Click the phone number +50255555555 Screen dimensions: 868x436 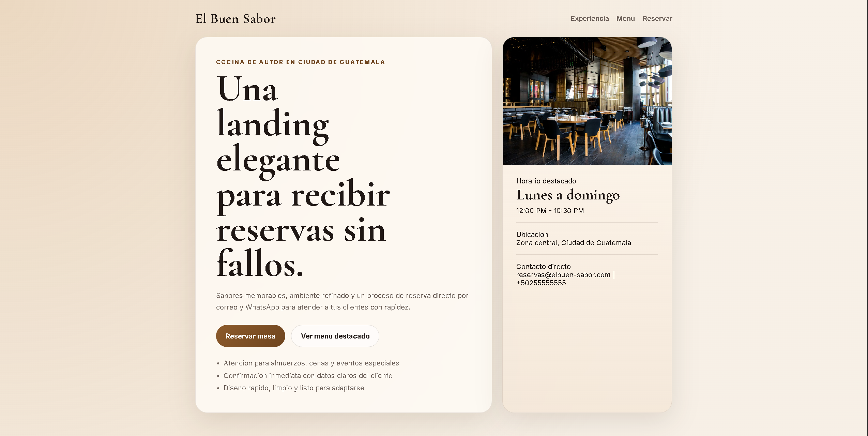click(541, 283)
